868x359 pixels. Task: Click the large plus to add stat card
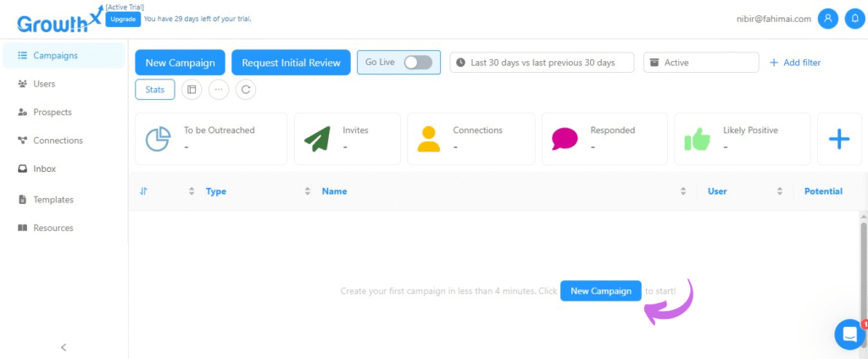(x=839, y=139)
